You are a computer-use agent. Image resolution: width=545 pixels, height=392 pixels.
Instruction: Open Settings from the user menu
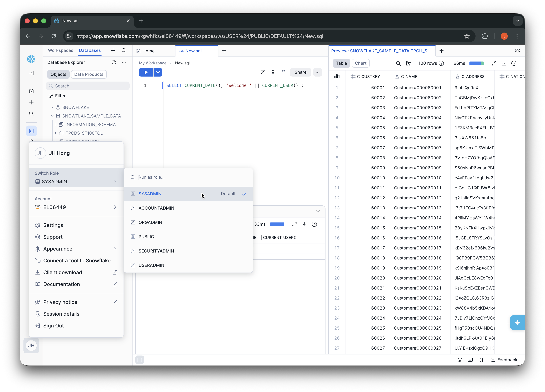tap(76, 225)
